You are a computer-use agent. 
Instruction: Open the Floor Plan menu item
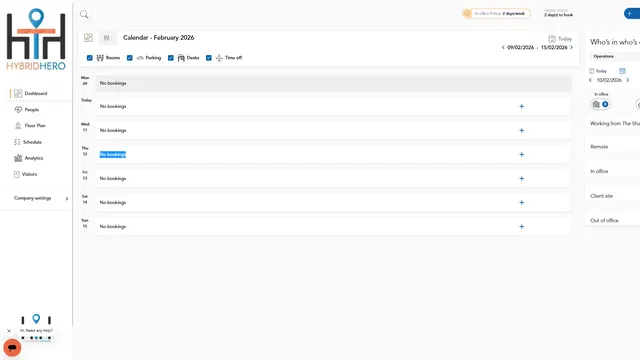pos(35,126)
